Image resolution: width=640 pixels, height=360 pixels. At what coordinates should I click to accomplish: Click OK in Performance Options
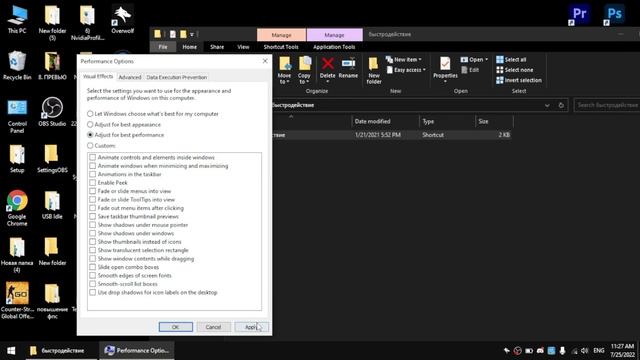click(176, 327)
